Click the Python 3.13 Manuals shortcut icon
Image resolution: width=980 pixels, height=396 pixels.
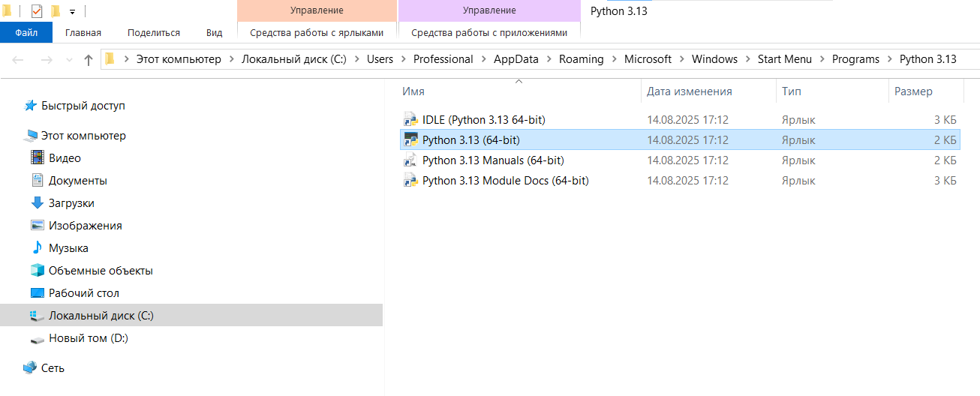(410, 160)
